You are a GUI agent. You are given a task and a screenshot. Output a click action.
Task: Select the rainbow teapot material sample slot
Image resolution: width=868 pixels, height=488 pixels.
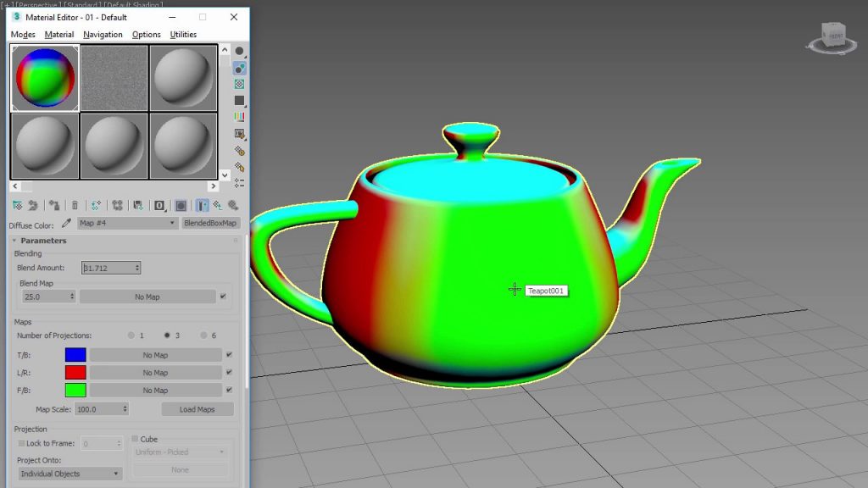tap(44, 78)
